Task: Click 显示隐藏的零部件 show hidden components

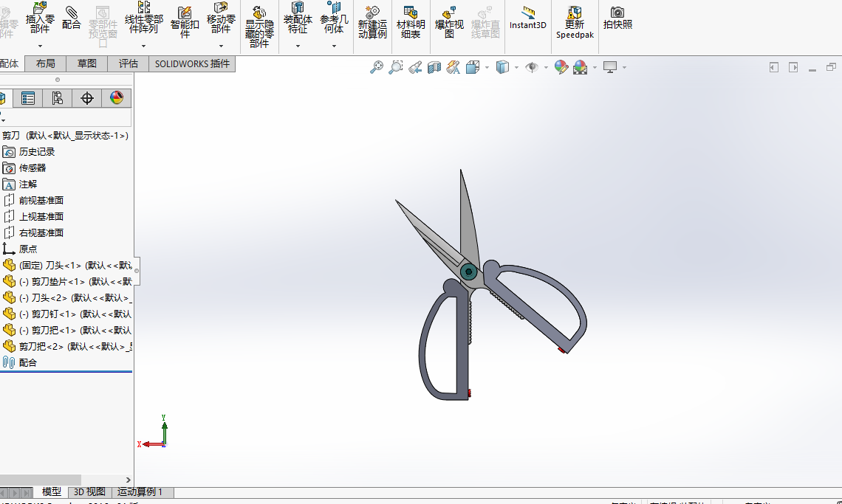Action: (259, 27)
